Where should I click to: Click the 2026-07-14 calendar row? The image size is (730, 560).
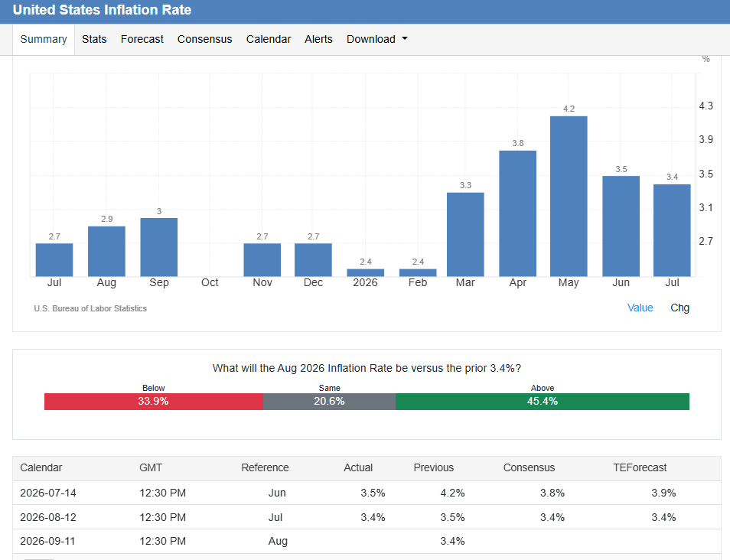coord(367,493)
